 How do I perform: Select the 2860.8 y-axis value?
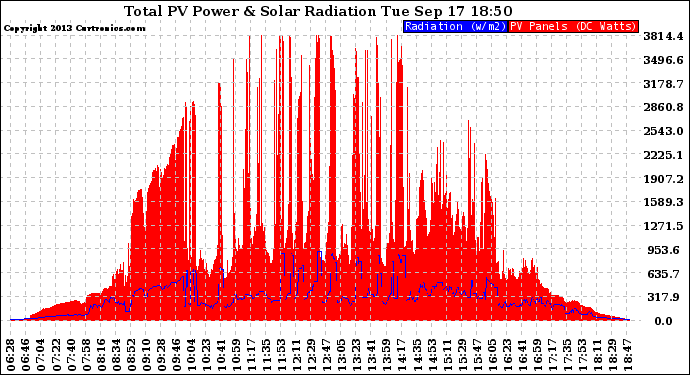(x=663, y=107)
